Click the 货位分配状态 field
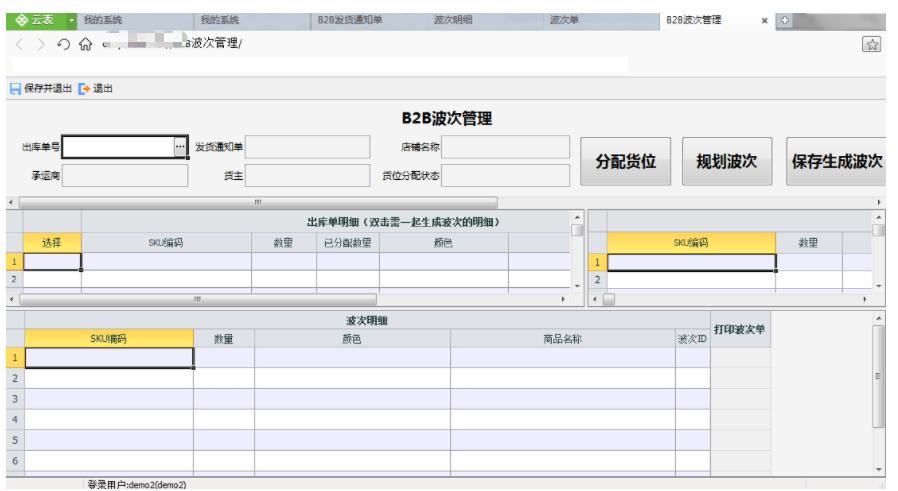This screenshot has width=898, height=491. pos(505,175)
